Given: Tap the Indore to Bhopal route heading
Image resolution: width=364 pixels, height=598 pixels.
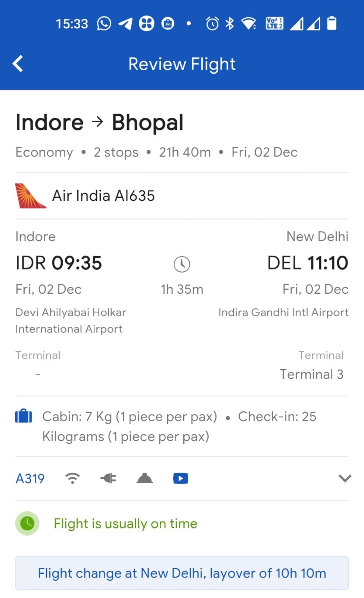Looking at the screenshot, I should (x=99, y=122).
